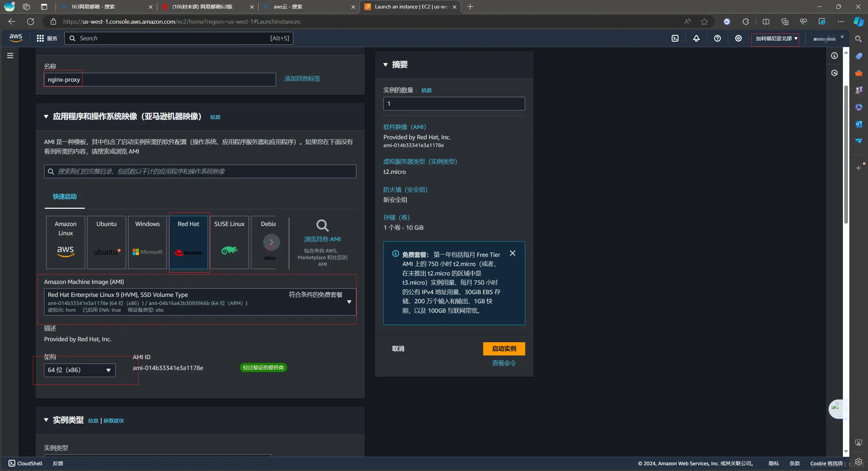Image resolution: width=868 pixels, height=471 pixels.
Task: Click the AMI catalog search field
Action: 200,171
